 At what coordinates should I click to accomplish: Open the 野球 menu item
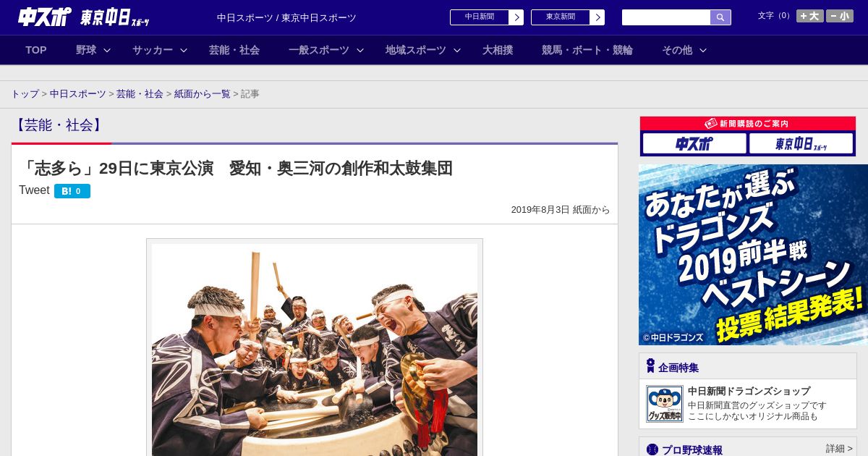[x=86, y=50]
